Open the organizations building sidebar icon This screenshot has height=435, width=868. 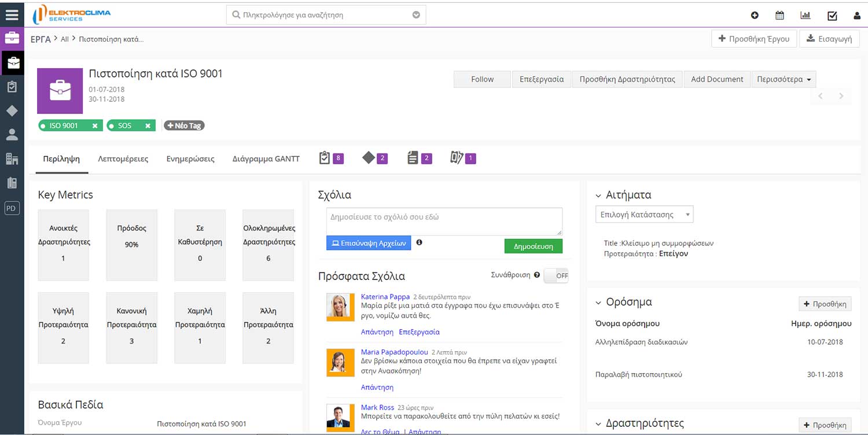point(12,158)
